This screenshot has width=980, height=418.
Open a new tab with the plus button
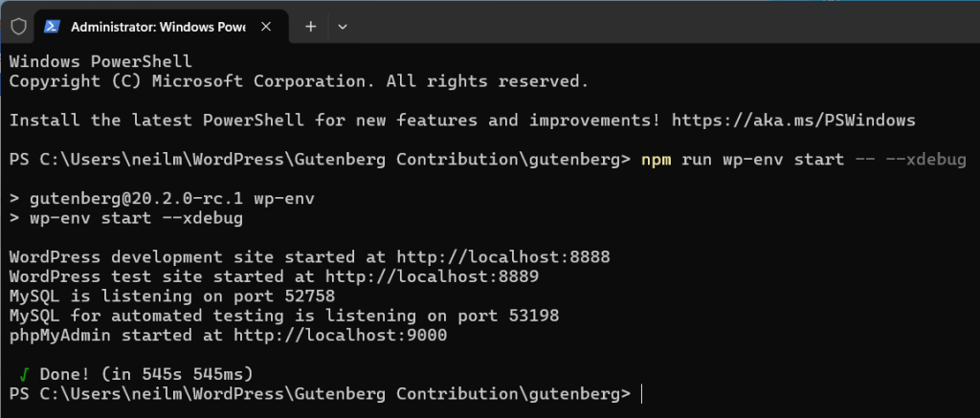[x=310, y=27]
